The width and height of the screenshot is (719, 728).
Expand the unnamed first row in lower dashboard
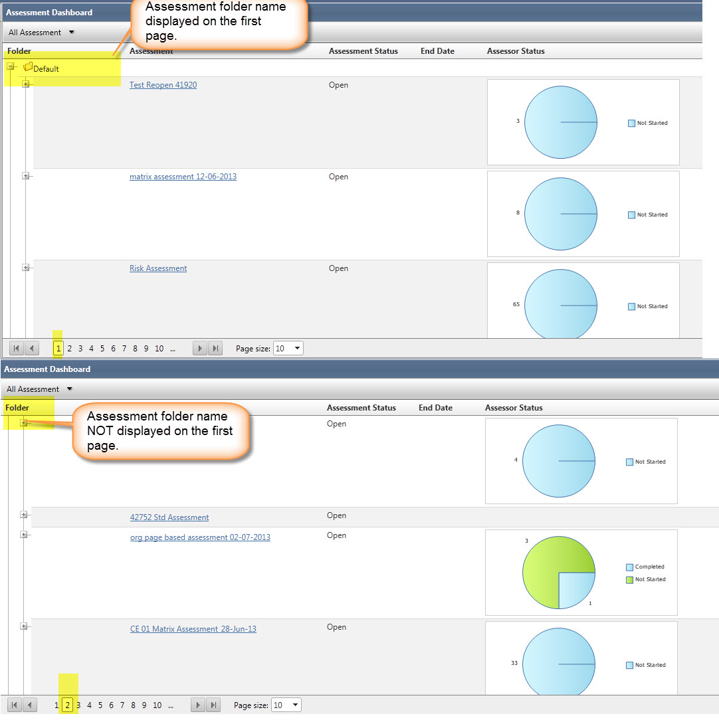tap(24, 423)
